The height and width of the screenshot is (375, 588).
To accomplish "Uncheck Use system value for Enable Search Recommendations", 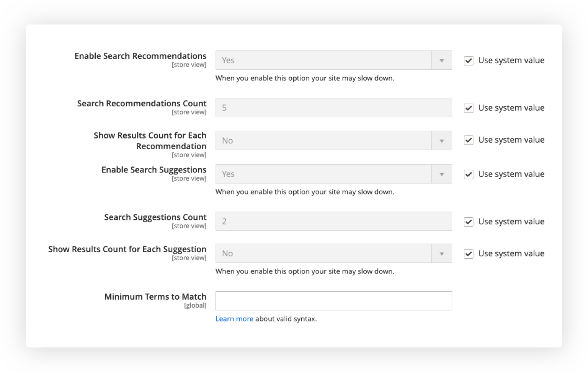I will (468, 60).
